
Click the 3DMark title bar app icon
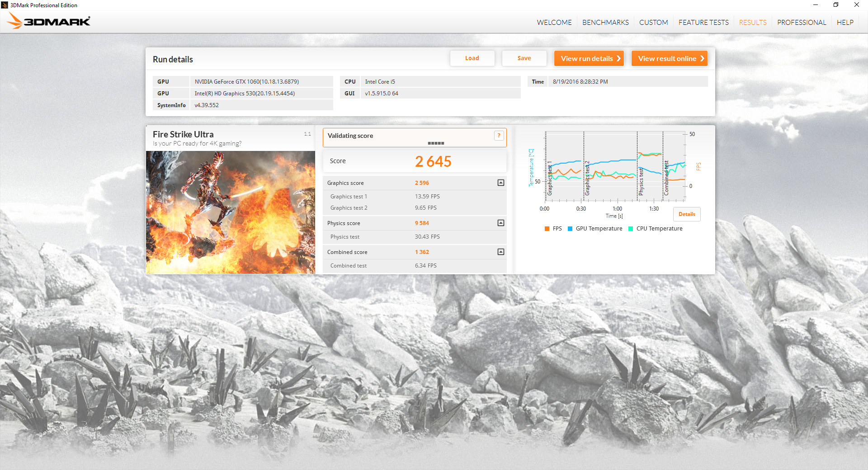tap(5, 5)
